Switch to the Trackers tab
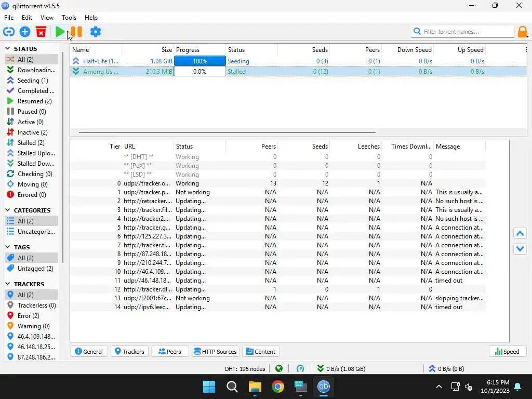This screenshot has width=532, height=399. [129, 352]
